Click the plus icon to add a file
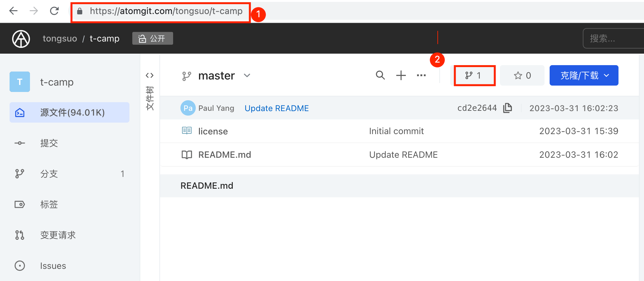The width and height of the screenshot is (644, 281). [x=401, y=75]
